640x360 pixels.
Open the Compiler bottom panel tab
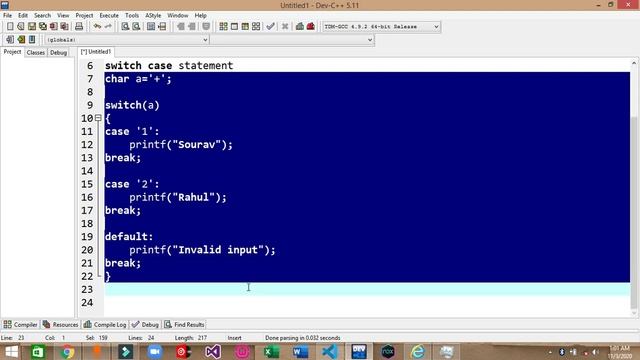(x=20, y=324)
